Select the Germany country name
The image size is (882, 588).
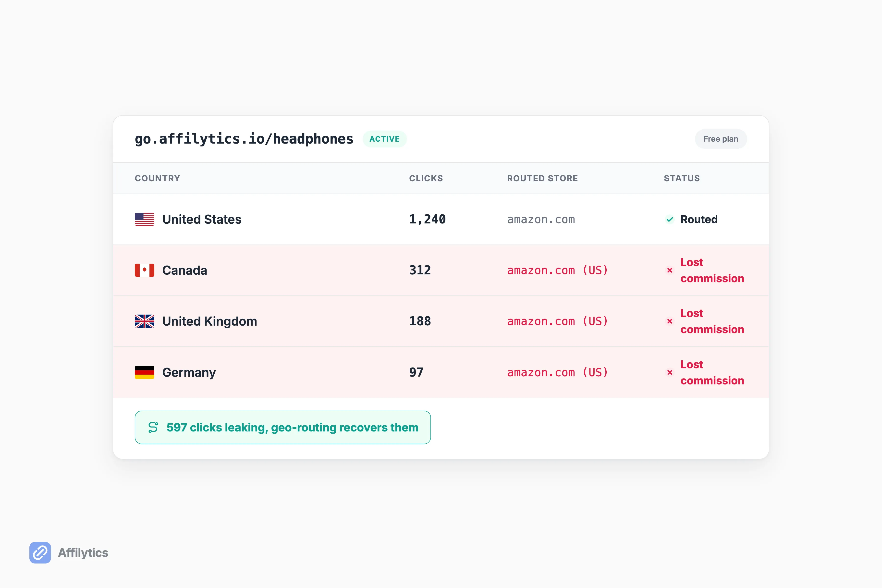pyautogui.click(x=189, y=372)
